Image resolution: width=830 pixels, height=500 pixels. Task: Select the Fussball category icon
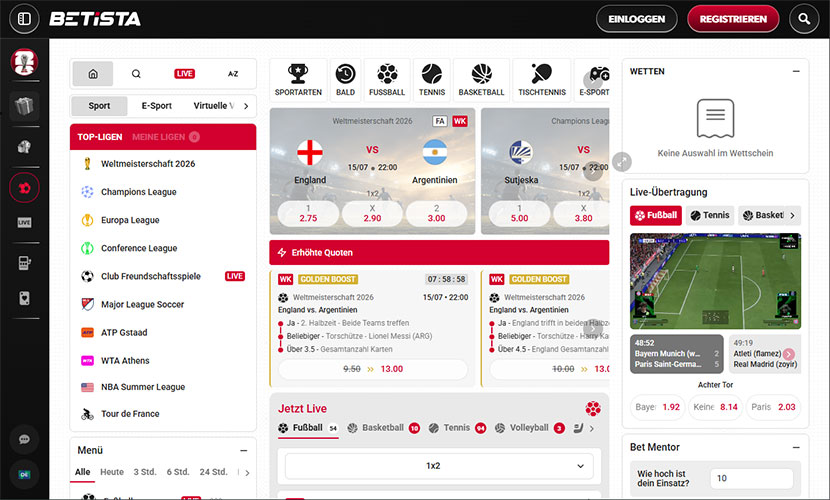[x=387, y=80]
